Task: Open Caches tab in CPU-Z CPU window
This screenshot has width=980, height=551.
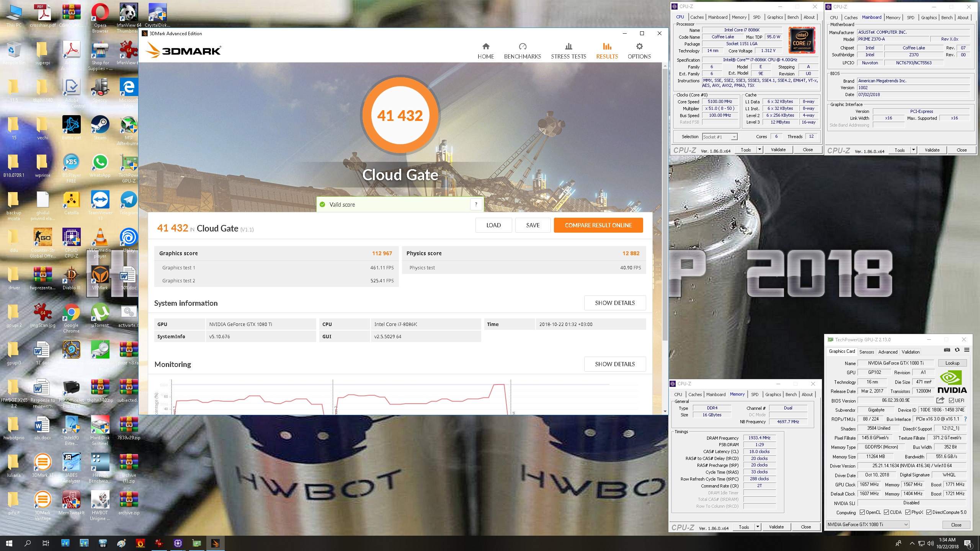Action: pyautogui.click(x=697, y=17)
